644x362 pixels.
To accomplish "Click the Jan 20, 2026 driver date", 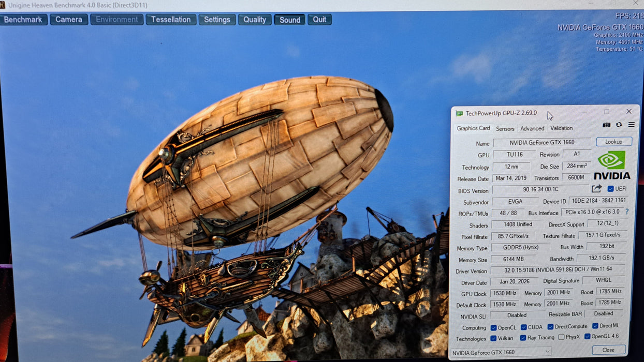I will coord(515,282).
